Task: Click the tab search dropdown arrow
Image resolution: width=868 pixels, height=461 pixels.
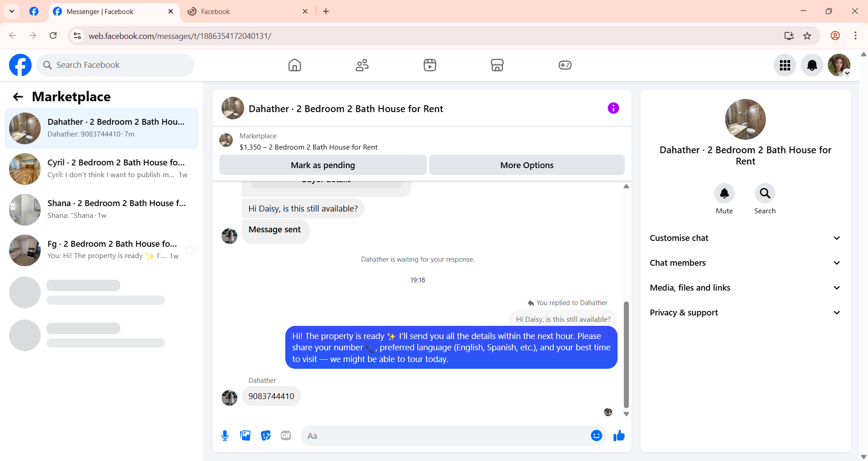Action: click(12, 11)
